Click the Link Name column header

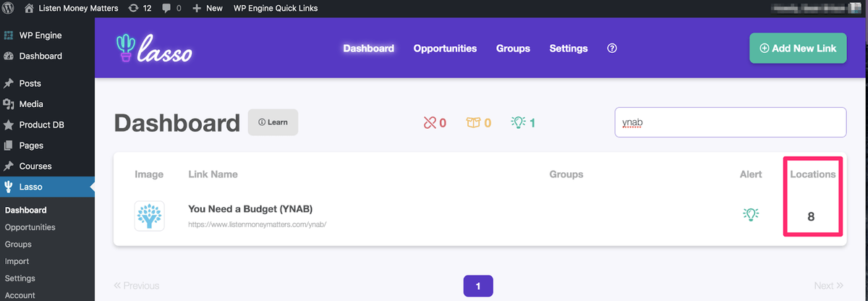click(x=213, y=174)
